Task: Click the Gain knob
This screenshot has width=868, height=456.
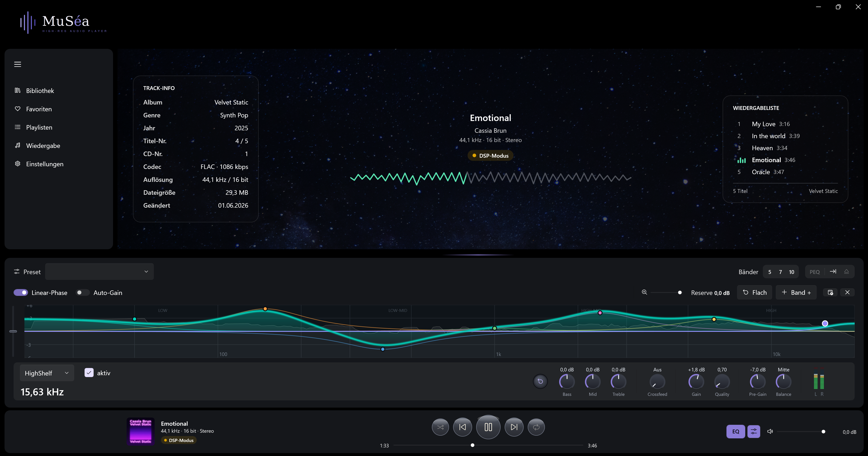Action: click(696, 382)
